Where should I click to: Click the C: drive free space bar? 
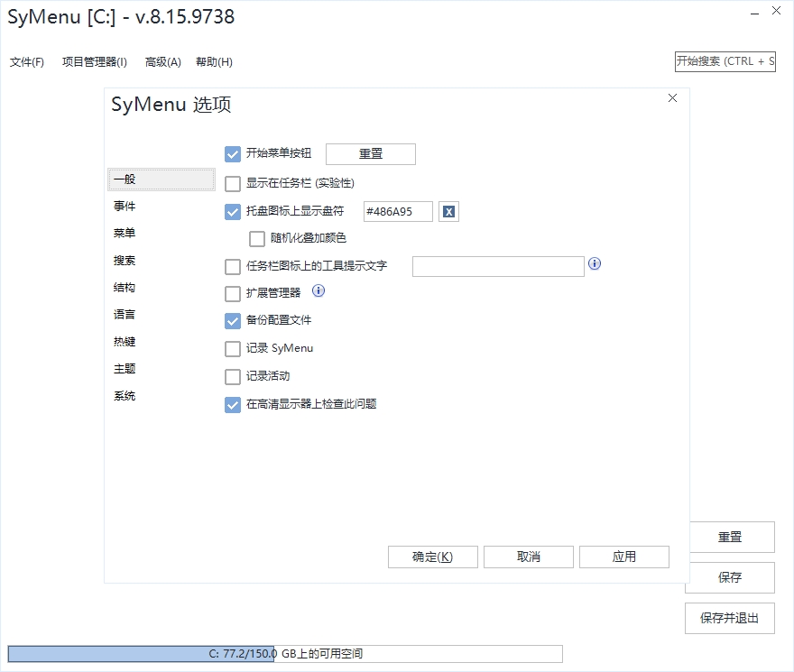(x=285, y=654)
